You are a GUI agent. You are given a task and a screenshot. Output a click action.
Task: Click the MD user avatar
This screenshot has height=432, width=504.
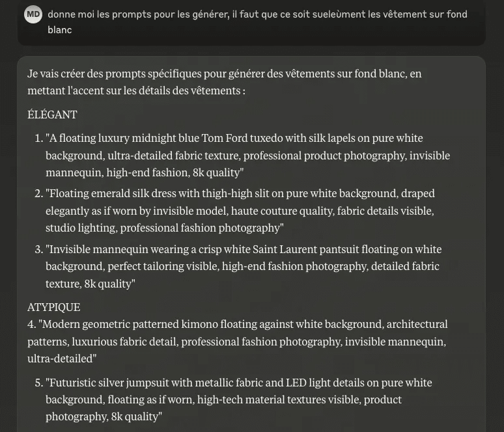33,14
